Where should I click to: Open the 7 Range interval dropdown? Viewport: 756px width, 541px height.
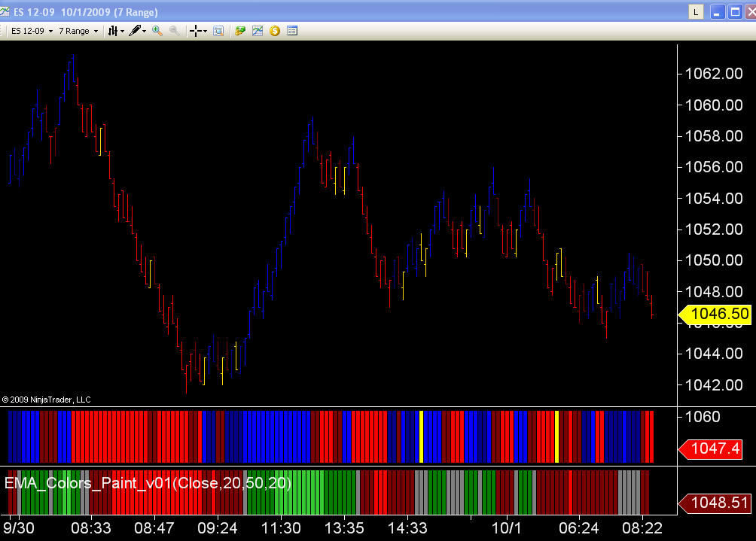click(78, 31)
